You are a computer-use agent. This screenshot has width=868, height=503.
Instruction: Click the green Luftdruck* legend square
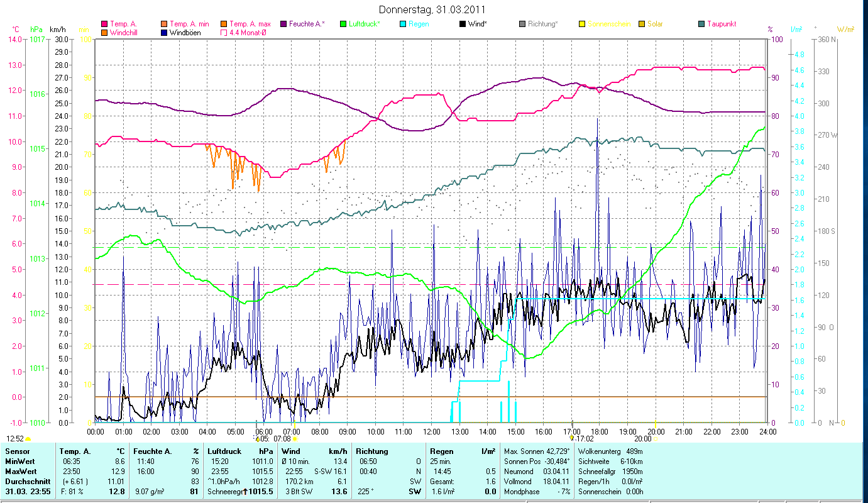[343, 25]
